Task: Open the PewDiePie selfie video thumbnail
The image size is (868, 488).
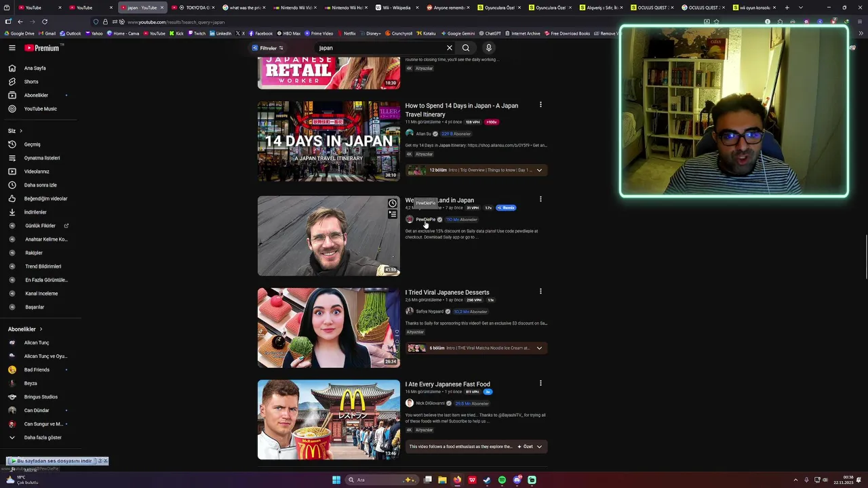Action: 329,236
